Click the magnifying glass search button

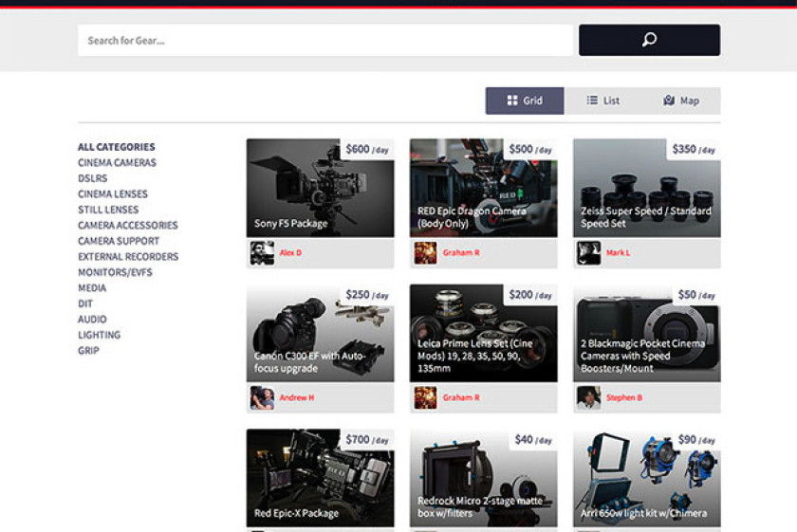pyautogui.click(x=649, y=40)
